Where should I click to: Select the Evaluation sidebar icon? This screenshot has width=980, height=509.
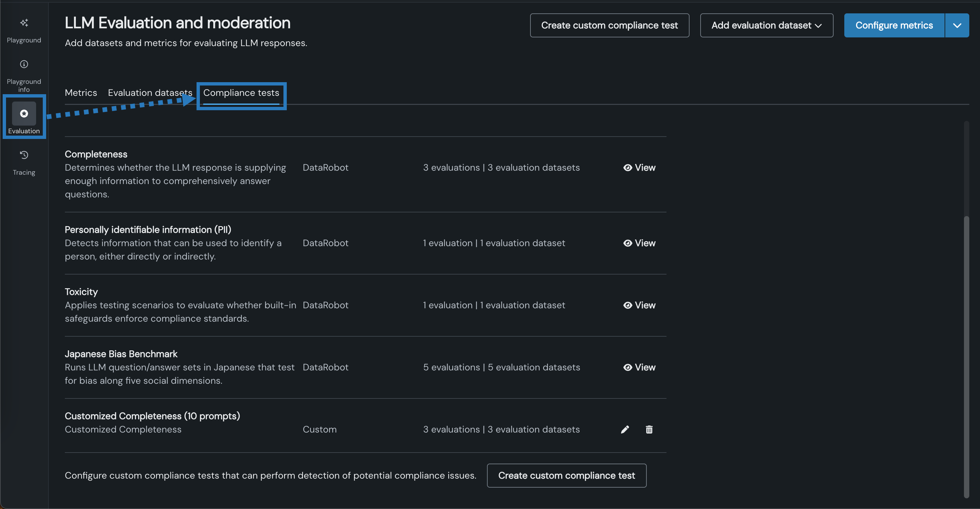[24, 114]
